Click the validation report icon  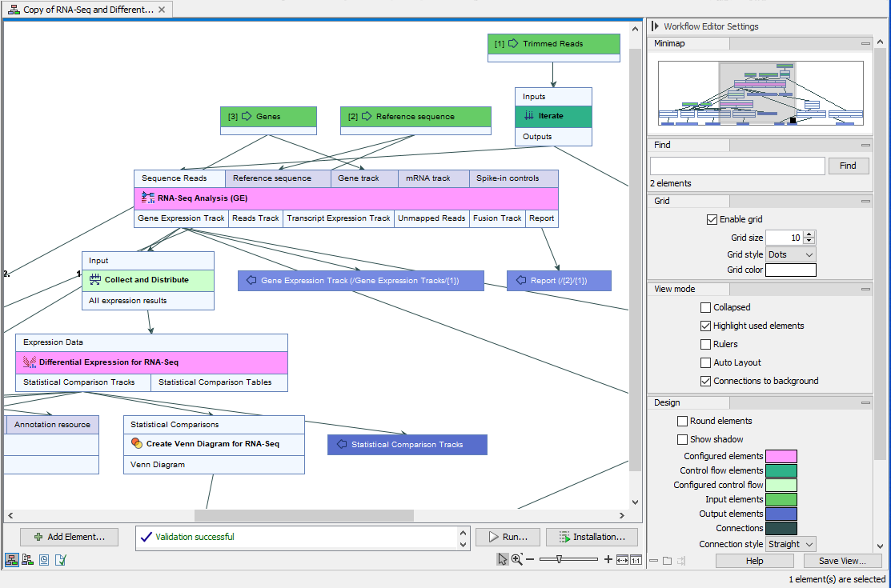(60, 561)
